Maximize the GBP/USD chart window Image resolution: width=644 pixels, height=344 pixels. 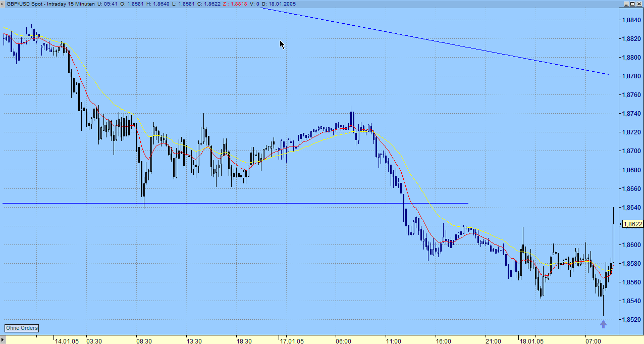(633, 4)
